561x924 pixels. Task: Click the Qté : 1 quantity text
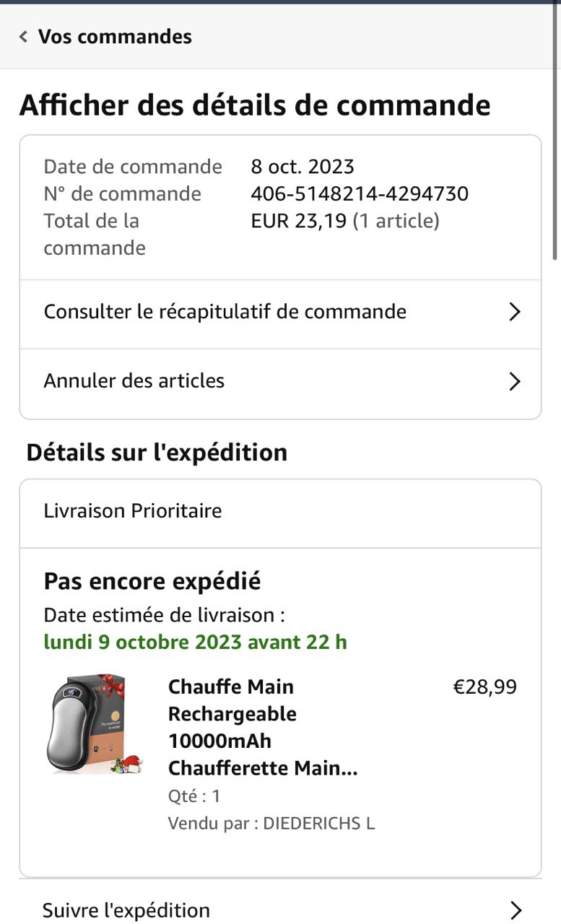tap(194, 796)
